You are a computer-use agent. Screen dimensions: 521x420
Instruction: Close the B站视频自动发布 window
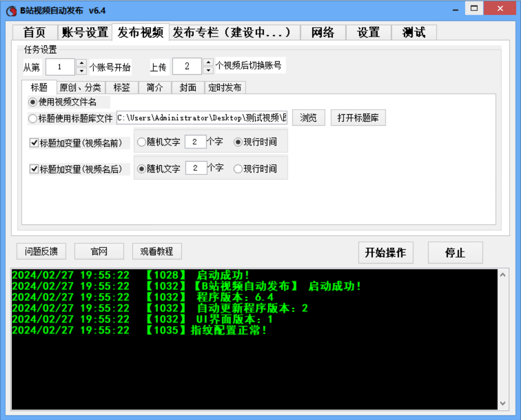[x=500, y=8]
